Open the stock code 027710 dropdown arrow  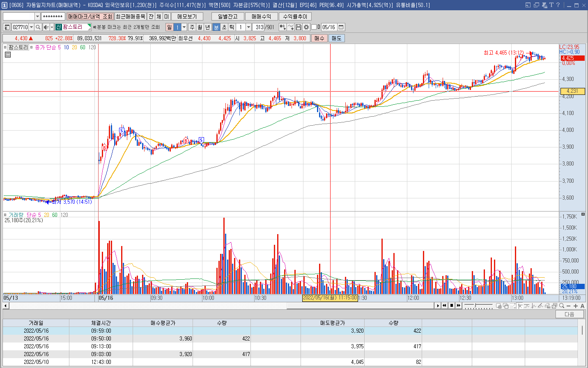click(x=31, y=27)
